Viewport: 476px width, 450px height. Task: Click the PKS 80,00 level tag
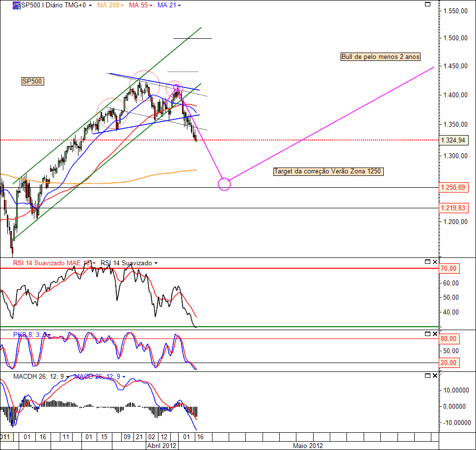pos(449,338)
